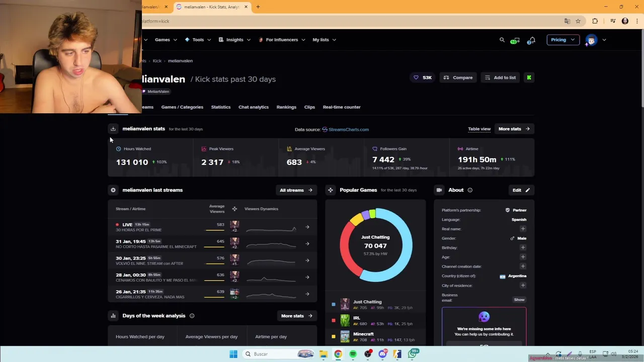Switch to Rankings tab
This screenshot has height=362, width=644.
[286, 107]
